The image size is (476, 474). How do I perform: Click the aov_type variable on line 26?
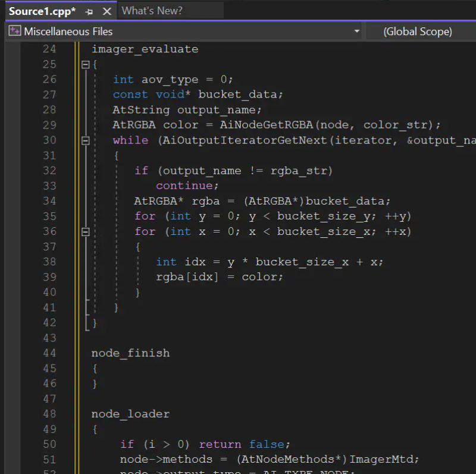[x=170, y=80]
